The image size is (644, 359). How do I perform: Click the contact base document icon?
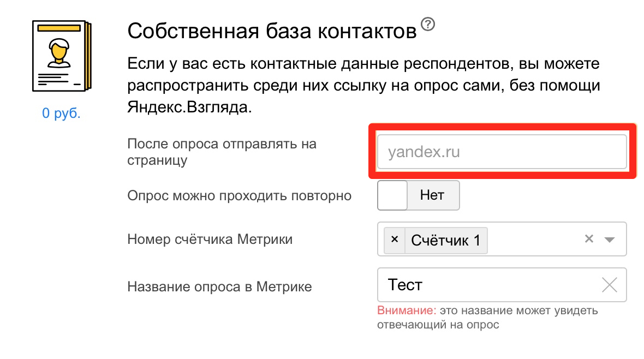pos(61,56)
